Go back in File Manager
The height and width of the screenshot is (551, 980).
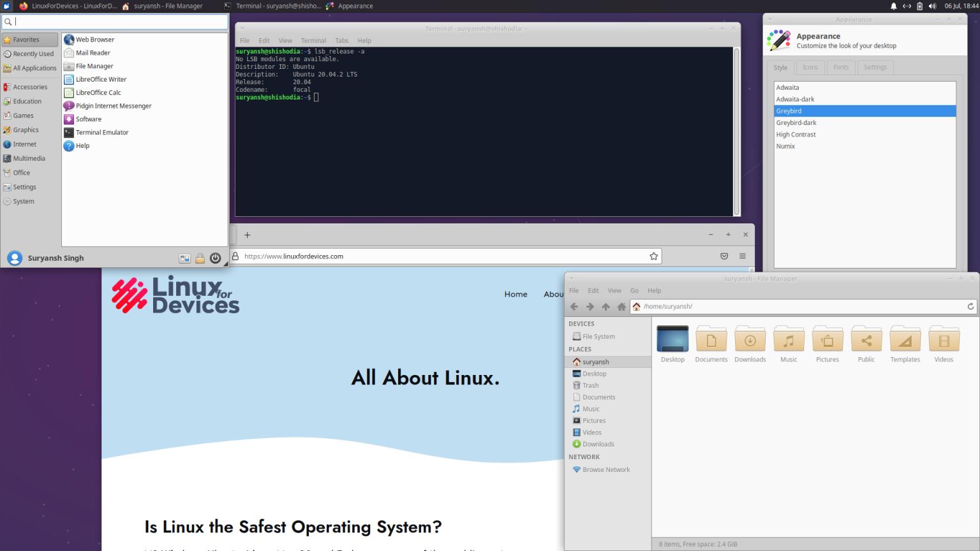(574, 307)
